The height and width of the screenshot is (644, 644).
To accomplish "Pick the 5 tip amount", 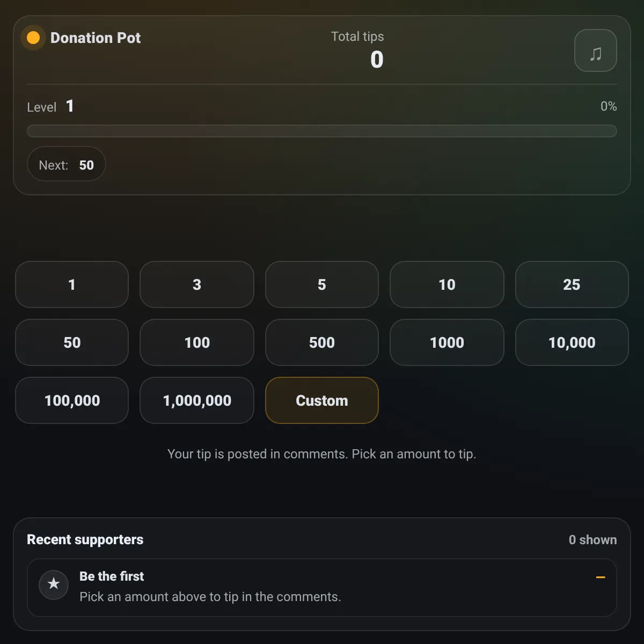I will tap(322, 284).
